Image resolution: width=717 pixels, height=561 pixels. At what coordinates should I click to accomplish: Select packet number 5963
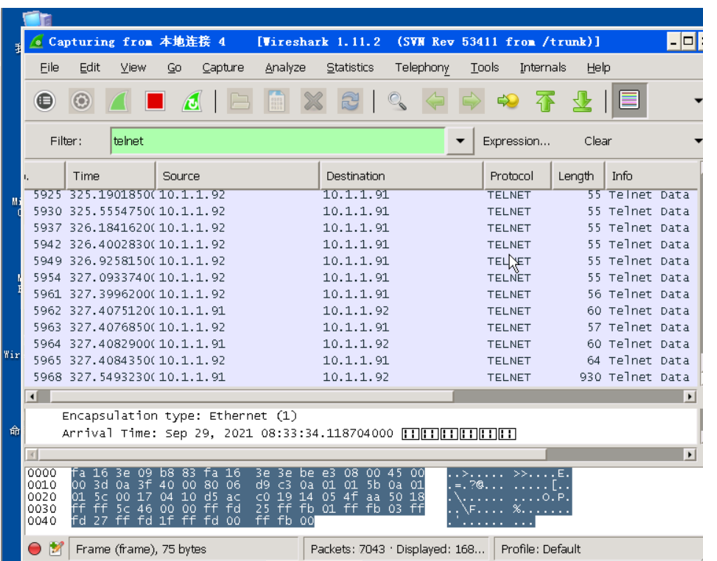click(361, 327)
